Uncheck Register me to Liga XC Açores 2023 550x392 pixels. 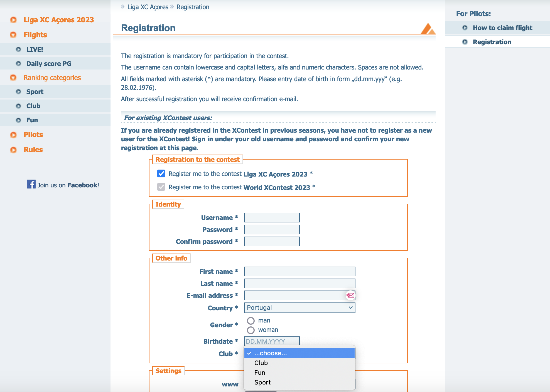[x=161, y=174]
